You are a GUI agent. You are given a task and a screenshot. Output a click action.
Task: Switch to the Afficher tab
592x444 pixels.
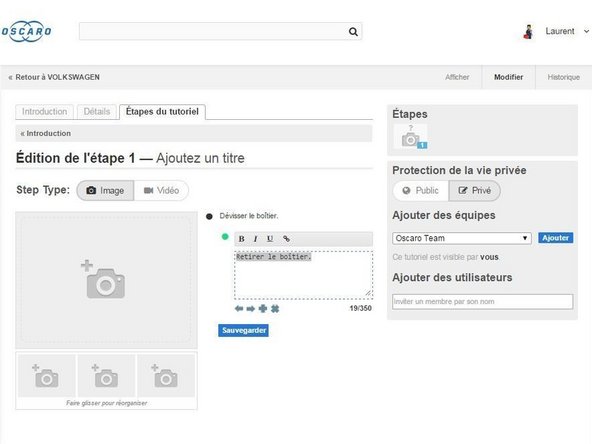pyautogui.click(x=457, y=77)
